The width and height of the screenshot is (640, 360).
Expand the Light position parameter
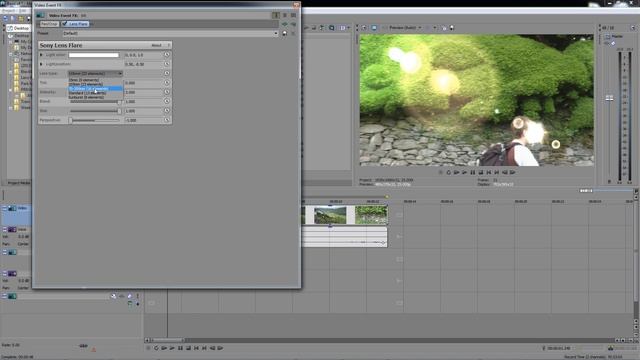pyautogui.click(x=41, y=64)
